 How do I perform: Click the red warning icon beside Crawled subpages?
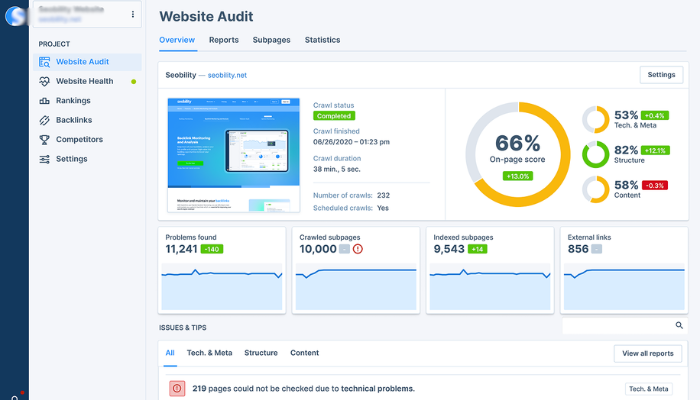point(358,249)
